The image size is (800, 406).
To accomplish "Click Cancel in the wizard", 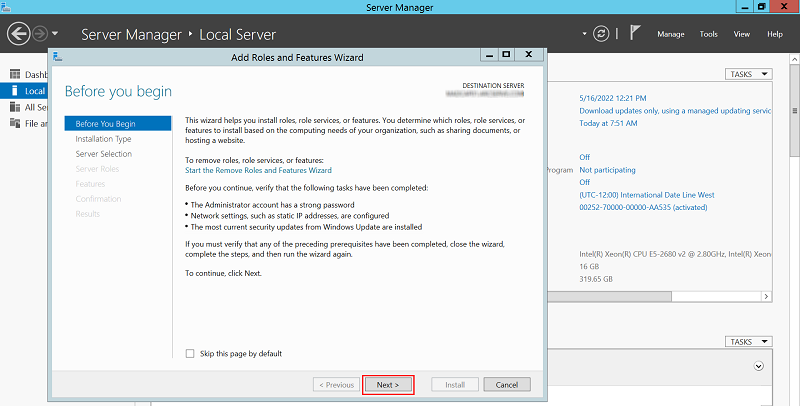I will (x=507, y=385).
